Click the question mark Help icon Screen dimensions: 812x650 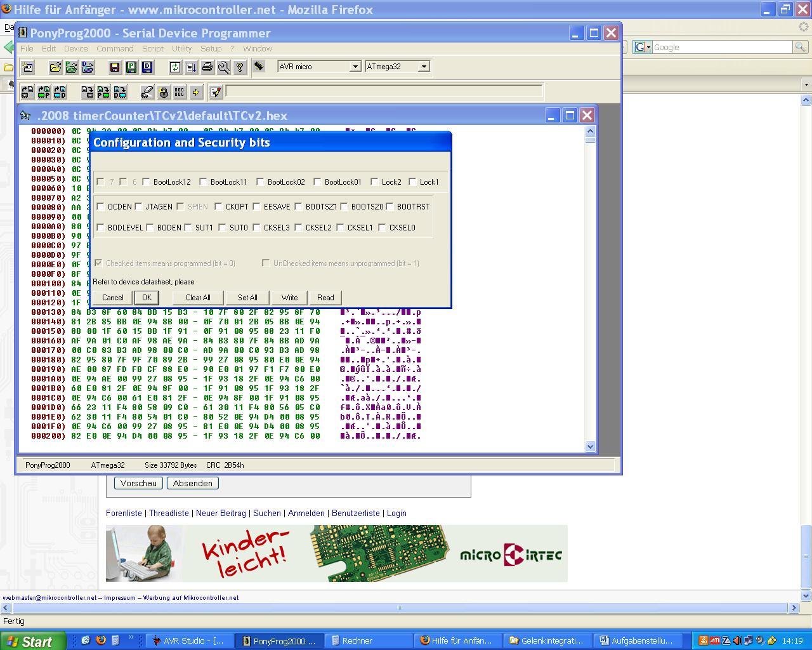[x=240, y=67]
